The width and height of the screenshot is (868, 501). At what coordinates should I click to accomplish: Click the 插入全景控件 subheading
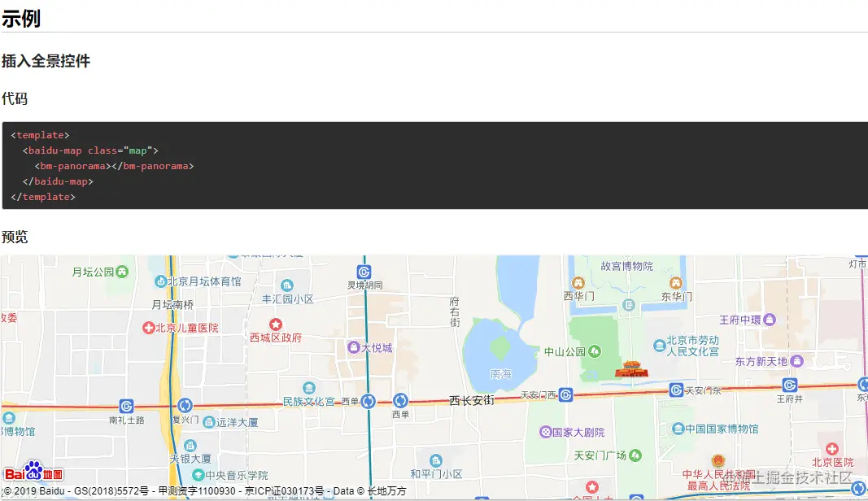click(x=46, y=61)
